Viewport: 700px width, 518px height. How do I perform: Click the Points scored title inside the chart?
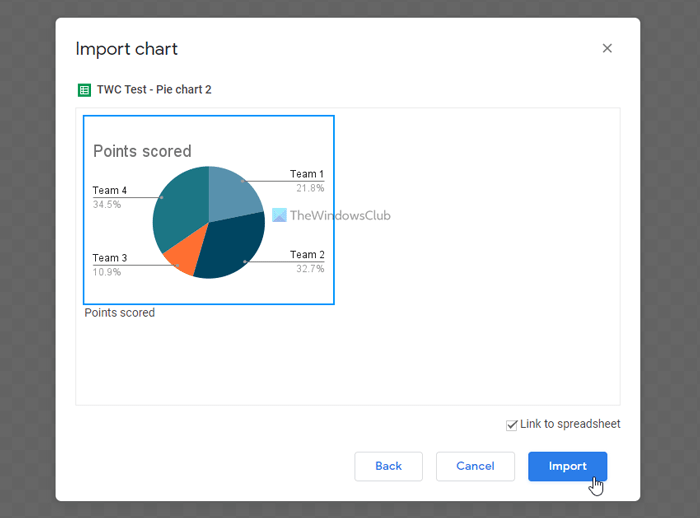(142, 152)
